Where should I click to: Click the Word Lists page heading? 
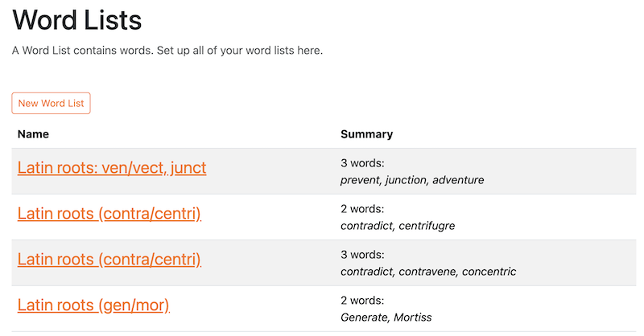coord(77,19)
